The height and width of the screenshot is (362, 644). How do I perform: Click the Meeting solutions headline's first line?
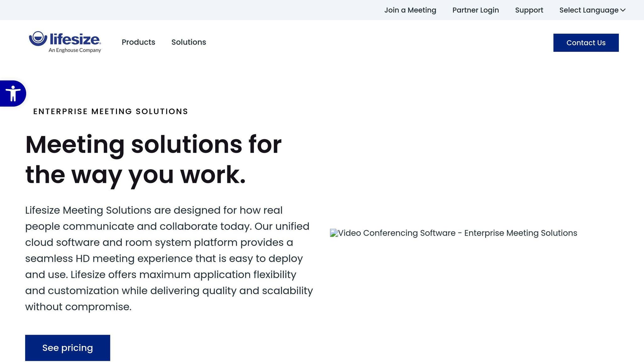click(x=153, y=145)
